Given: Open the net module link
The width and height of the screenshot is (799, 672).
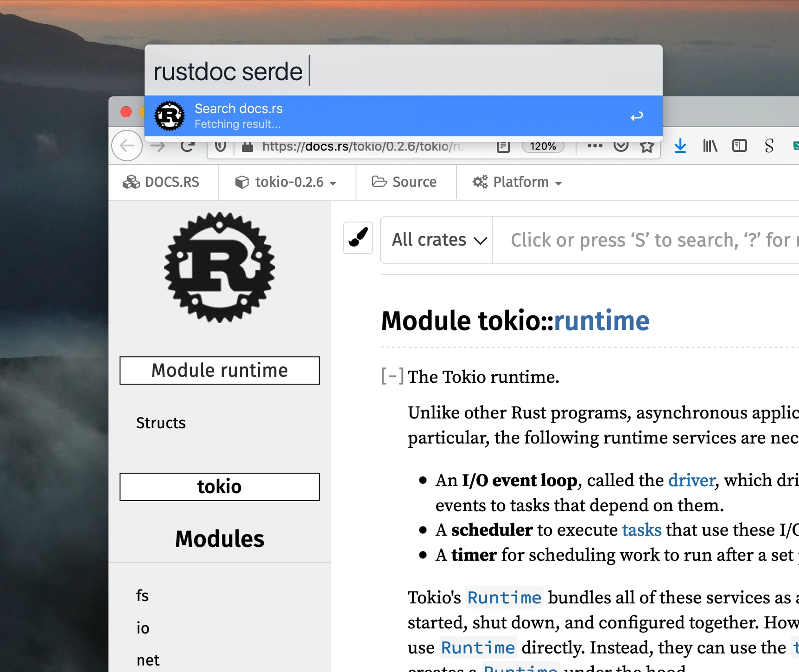Looking at the screenshot, I should (x=148, y=660).
